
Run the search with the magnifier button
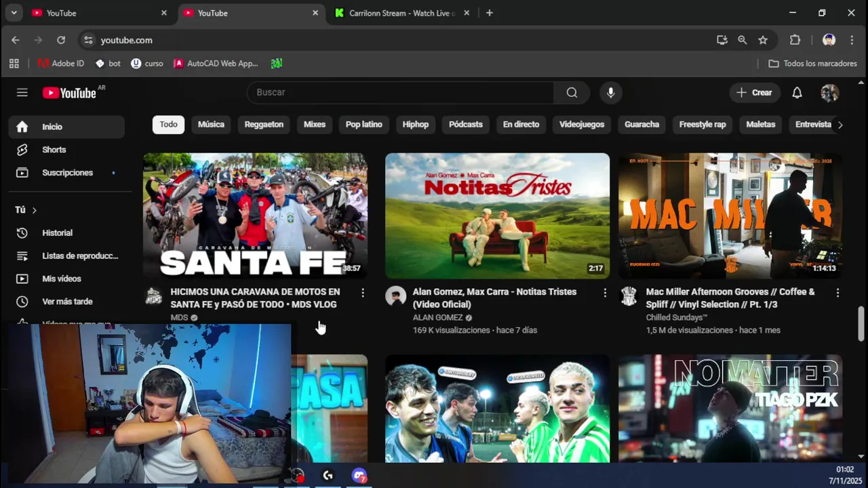pyautogui.click(x=572, y=92)
